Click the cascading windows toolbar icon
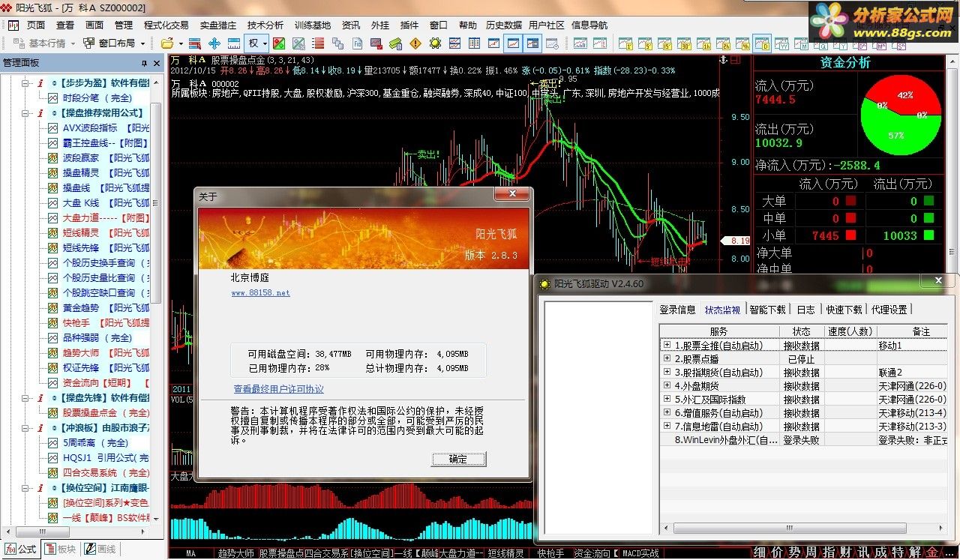This screenshot has width=960, height=560. pos(337,43)
